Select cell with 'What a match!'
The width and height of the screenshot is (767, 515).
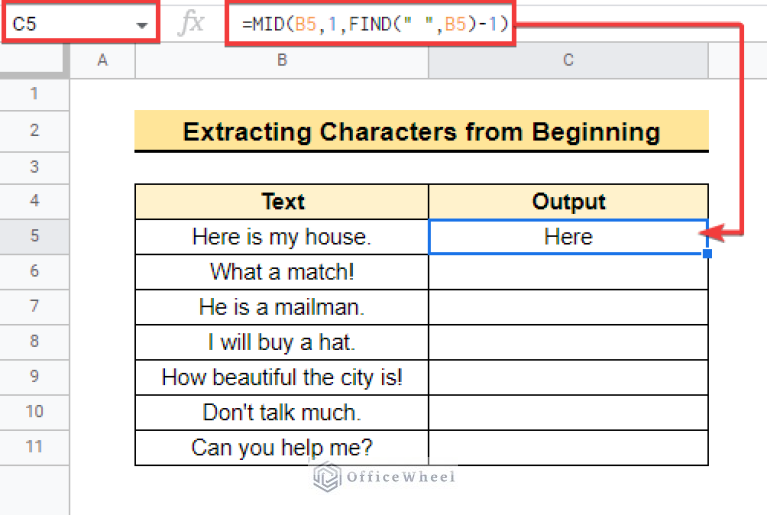pyautogui.click(x=282, y=272)
